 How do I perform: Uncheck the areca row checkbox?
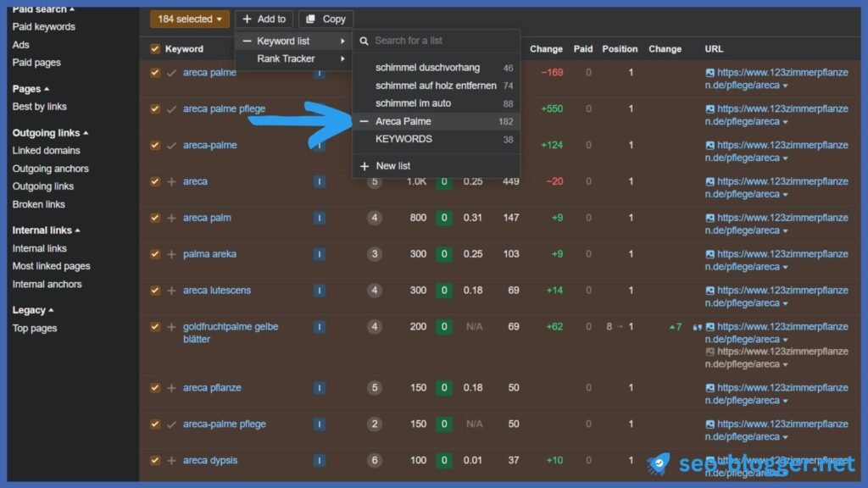click(x=155, y=181)
